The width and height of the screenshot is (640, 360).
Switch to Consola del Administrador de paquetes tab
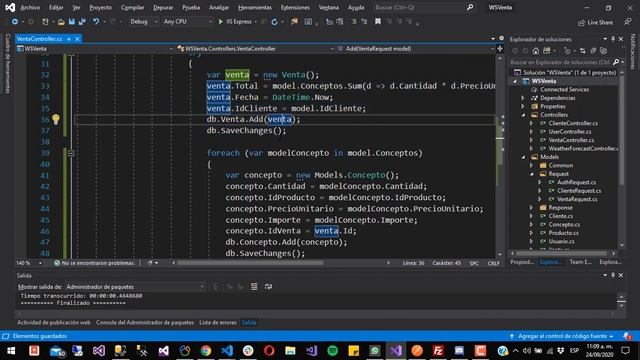pos(145,322)
